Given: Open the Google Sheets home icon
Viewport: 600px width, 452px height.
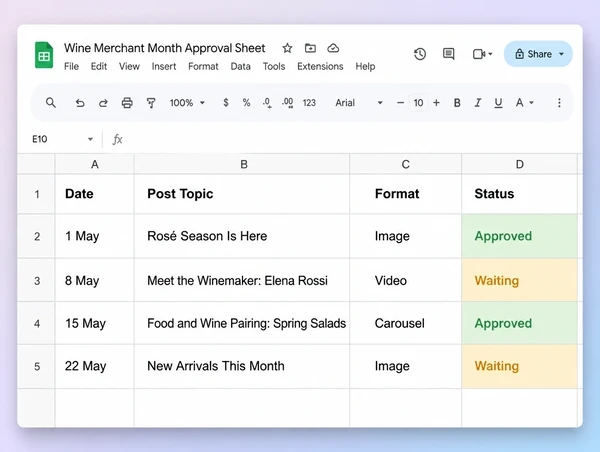Looking at the screenshot, I should pos(44,55).
